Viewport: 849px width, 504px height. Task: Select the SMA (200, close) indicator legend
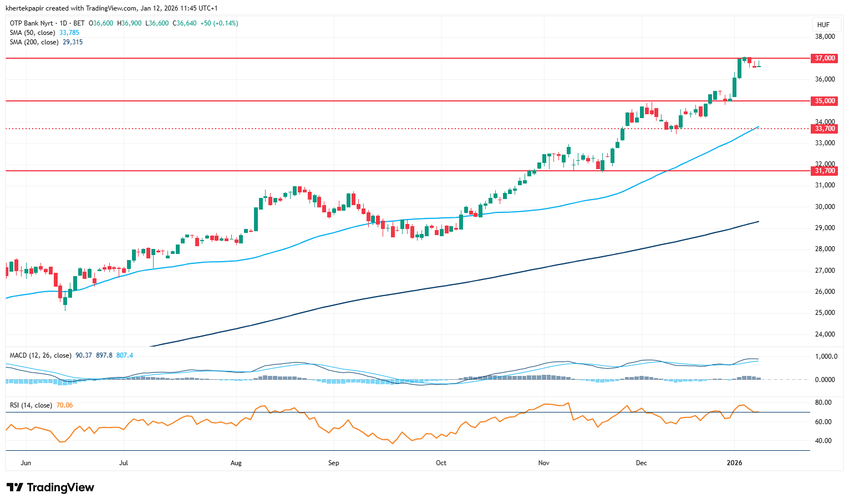coord(34,42)
